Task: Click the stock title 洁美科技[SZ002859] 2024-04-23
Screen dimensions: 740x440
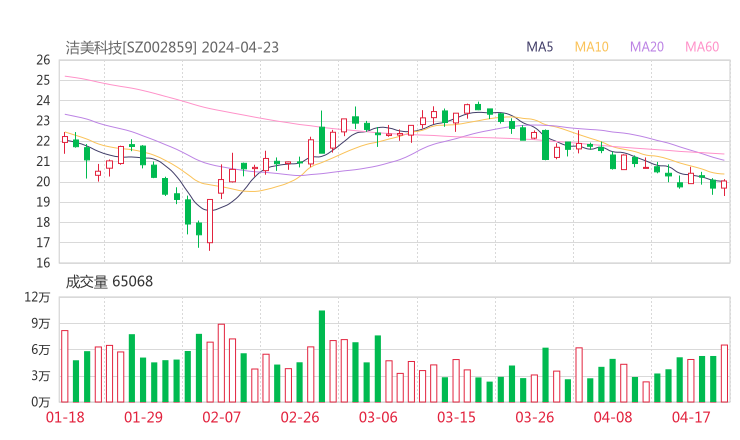Action: [172, 48]
